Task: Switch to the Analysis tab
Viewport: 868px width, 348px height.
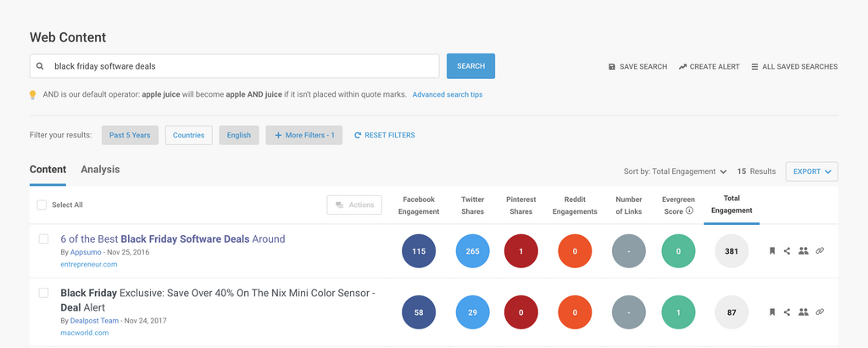Action: coord(100,170)
